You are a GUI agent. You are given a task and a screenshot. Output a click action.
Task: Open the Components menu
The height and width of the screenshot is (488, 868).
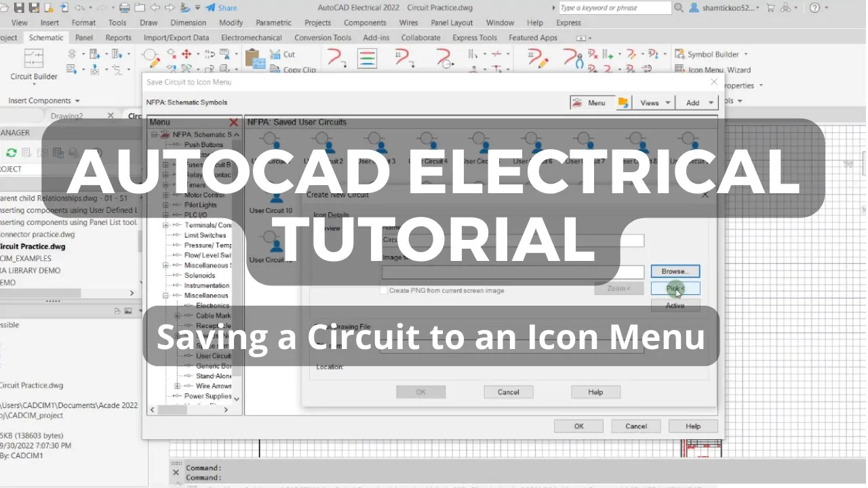pyautogui.click(x=365, y=23)
